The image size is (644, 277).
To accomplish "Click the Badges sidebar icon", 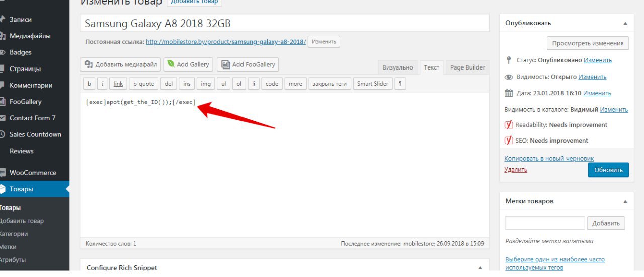I will (x=3, y=52).
